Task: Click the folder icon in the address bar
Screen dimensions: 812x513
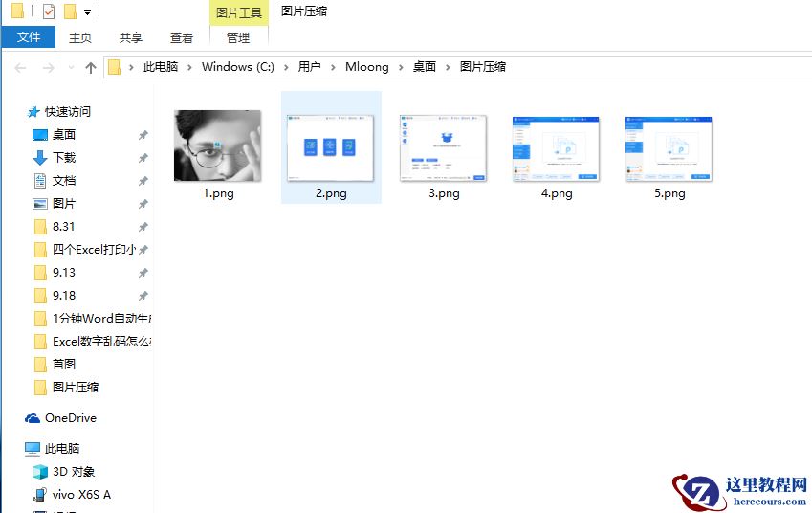Action: (x=115, y=67)
